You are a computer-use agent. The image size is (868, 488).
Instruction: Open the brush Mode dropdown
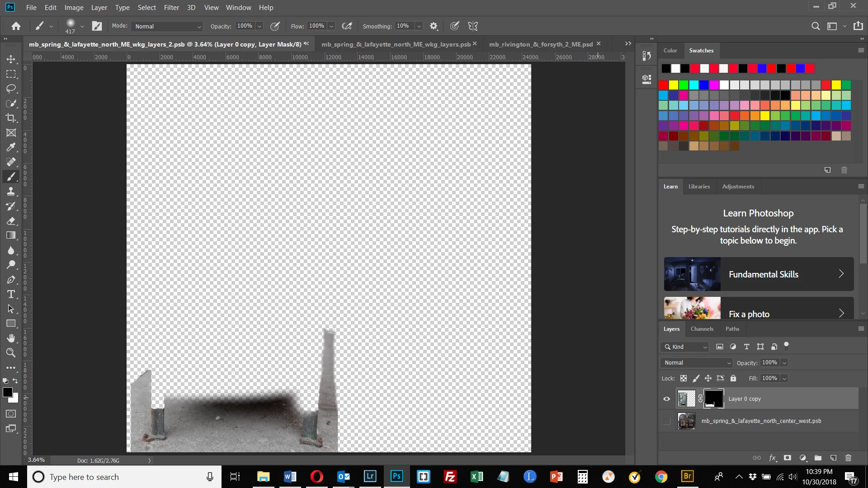point(167,26)
